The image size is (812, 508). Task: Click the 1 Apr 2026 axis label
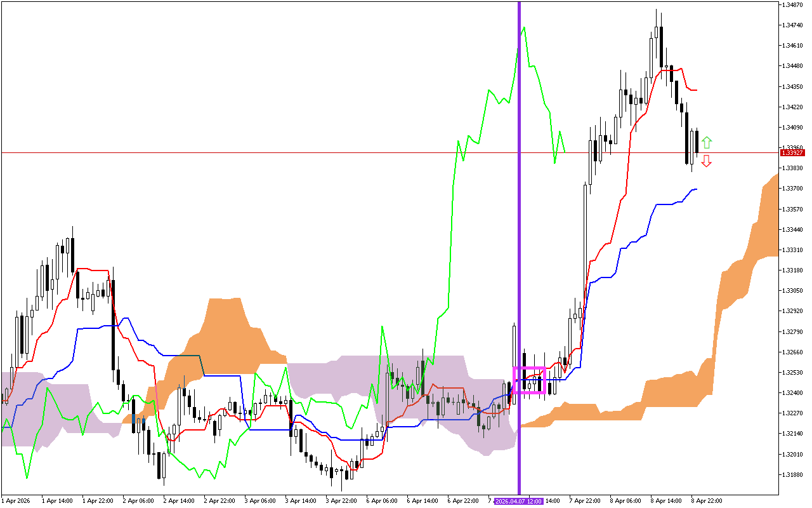tap(16, 501)
